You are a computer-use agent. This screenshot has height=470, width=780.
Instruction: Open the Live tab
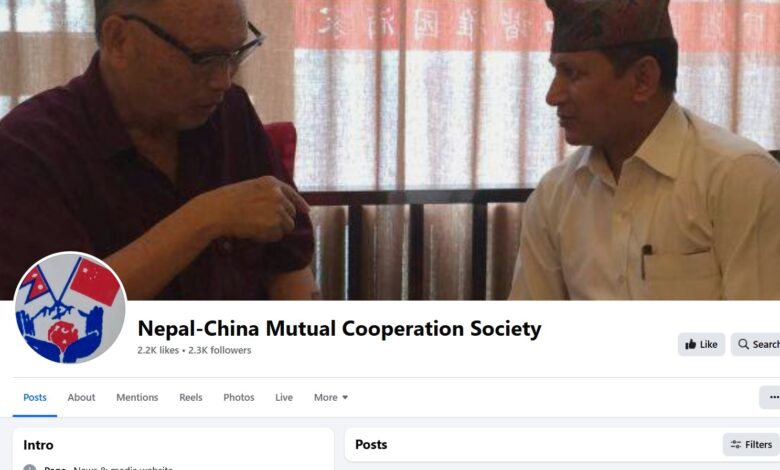(284, 397)
